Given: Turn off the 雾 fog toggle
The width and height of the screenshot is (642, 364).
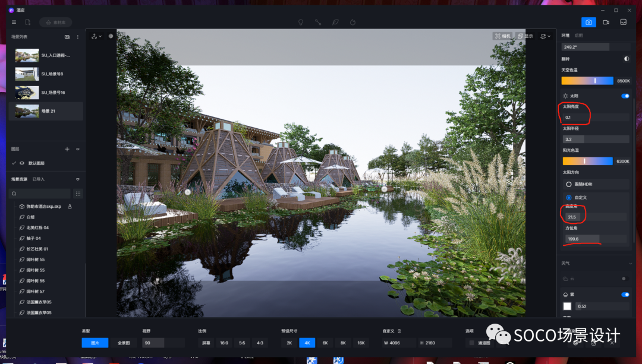Looking at the screenshot, I should point(625,295).
